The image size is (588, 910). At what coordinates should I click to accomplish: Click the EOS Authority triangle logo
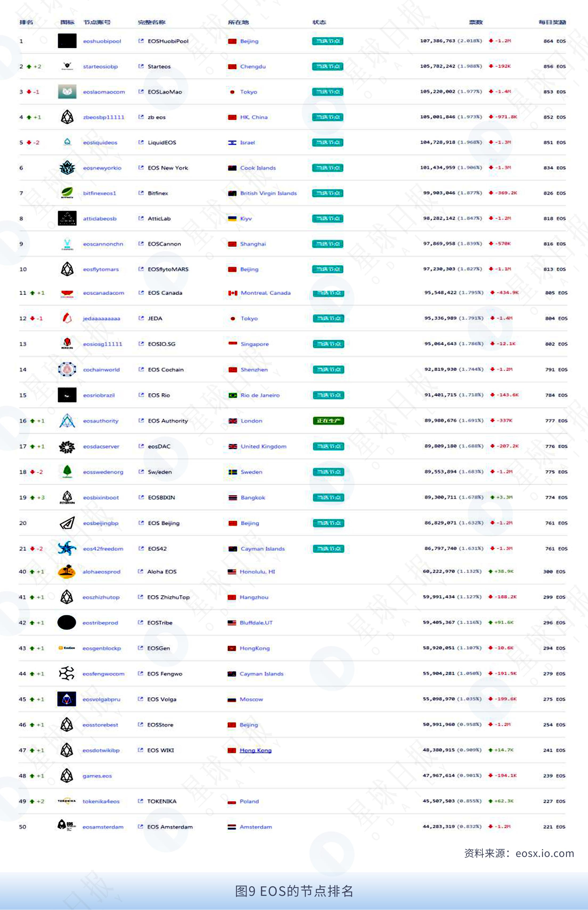[x=67, y=420]
